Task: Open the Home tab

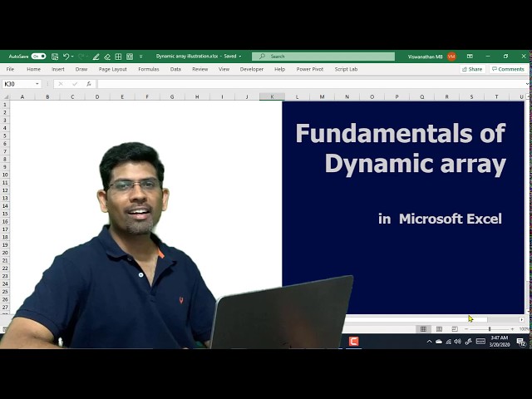Action: coord(33,69)
